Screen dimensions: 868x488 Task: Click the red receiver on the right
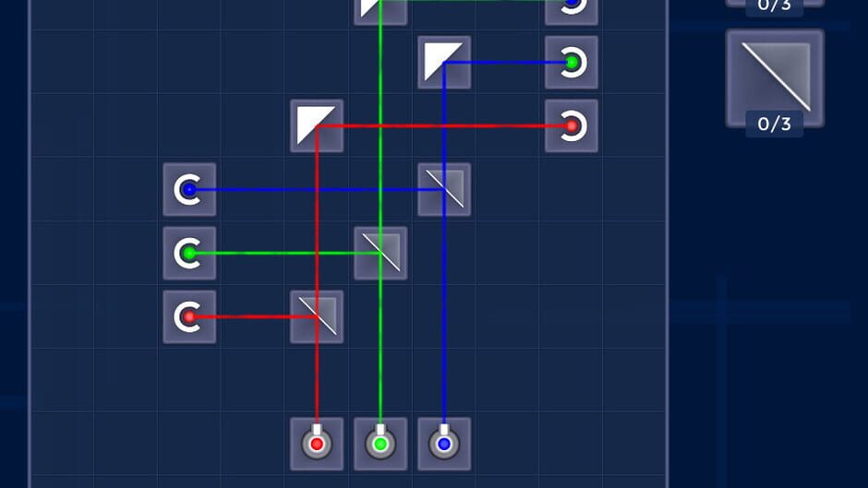572,125
